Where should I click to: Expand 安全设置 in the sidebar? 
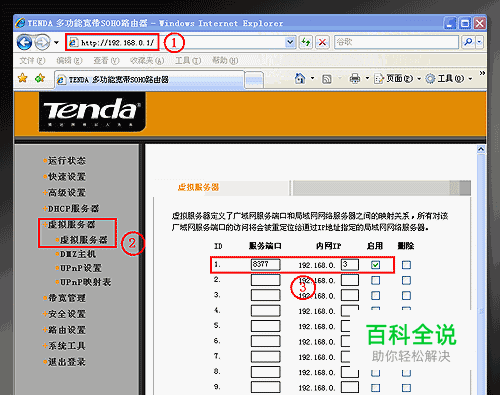click(x=67, y=314)
